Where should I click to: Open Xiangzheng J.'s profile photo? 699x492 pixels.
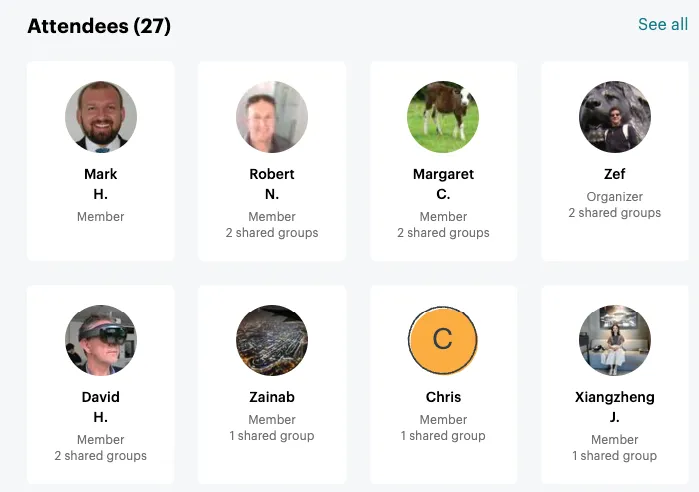coord(615,340)
